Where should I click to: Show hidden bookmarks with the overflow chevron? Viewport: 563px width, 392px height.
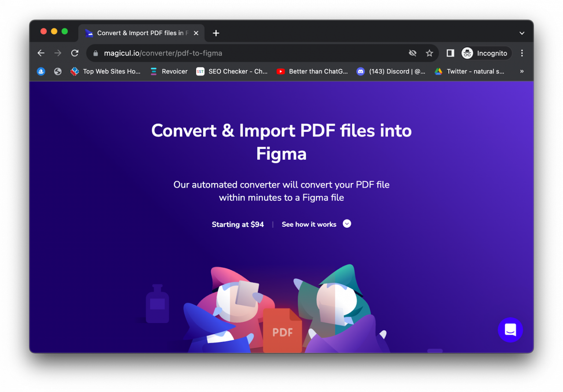coord(521,71)
